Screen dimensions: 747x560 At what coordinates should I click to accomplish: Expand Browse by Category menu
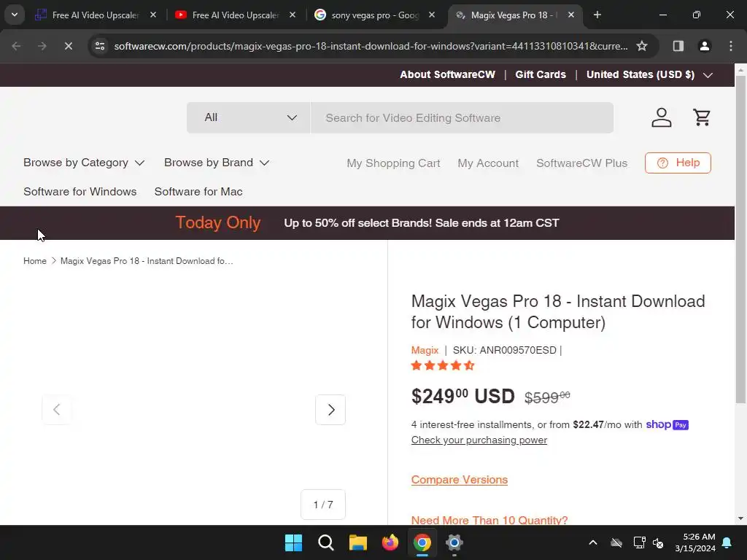[84, 163]
